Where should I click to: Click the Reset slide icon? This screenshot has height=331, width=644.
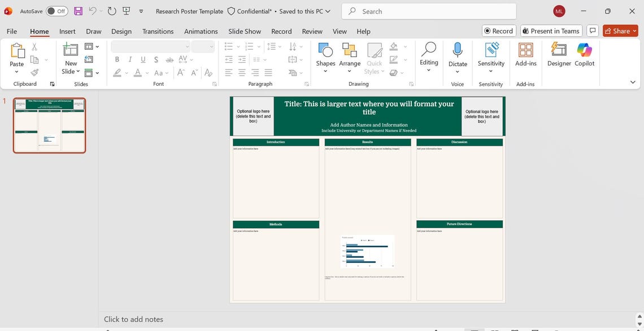point(89,59)
